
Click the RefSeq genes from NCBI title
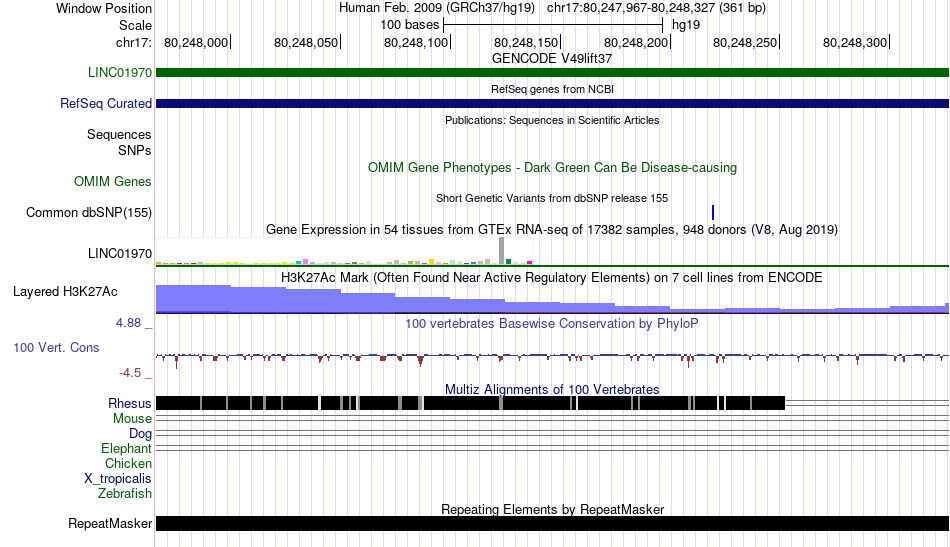552,89
